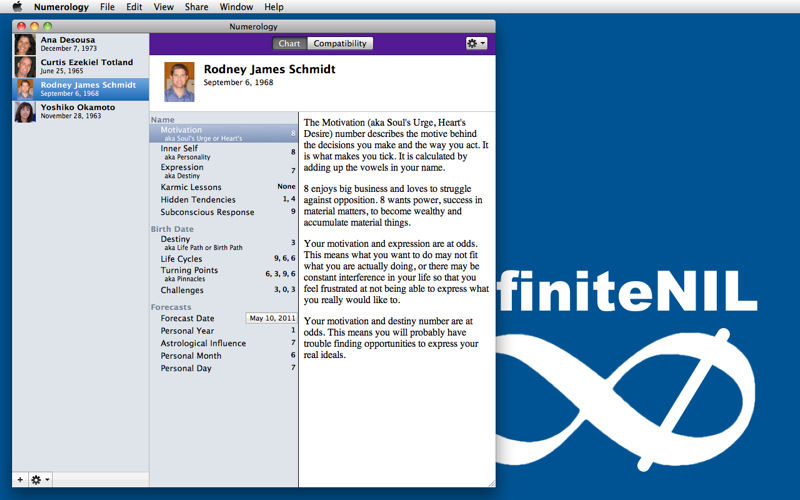Select Rodney James Schmidt list entry

(81, 89)
